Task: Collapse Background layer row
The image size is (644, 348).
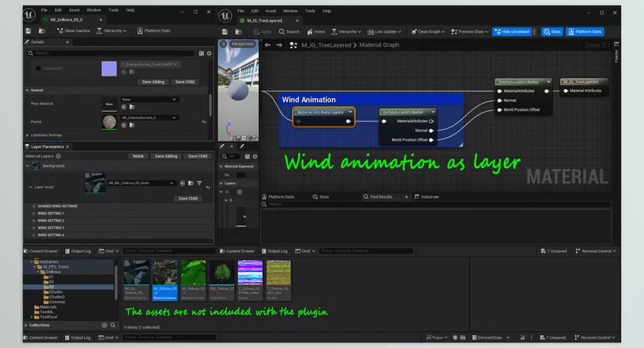Action: [28, 166]
